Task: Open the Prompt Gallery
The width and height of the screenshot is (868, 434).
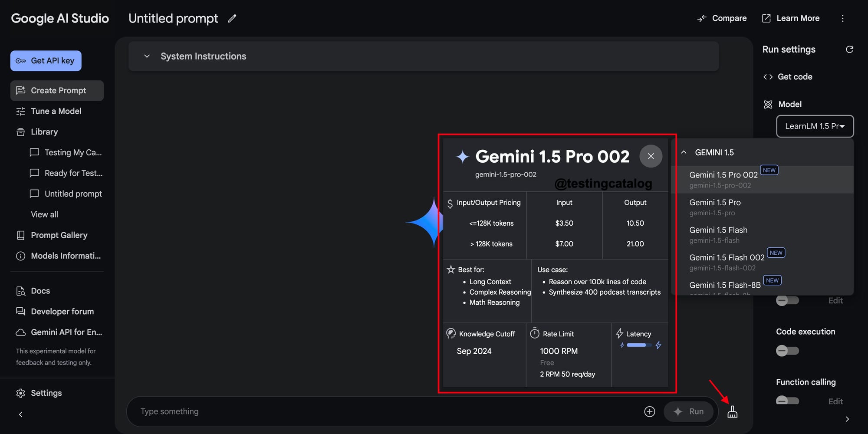Action: point(59,235)
